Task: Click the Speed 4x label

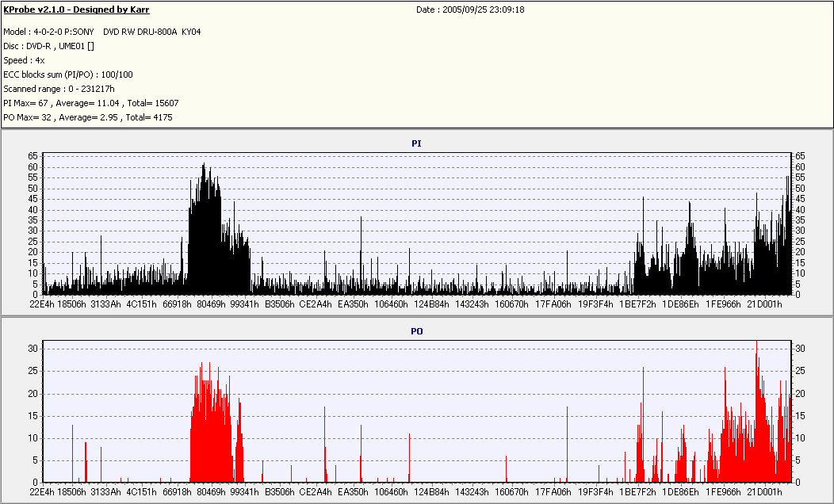Action: point(24,60)
